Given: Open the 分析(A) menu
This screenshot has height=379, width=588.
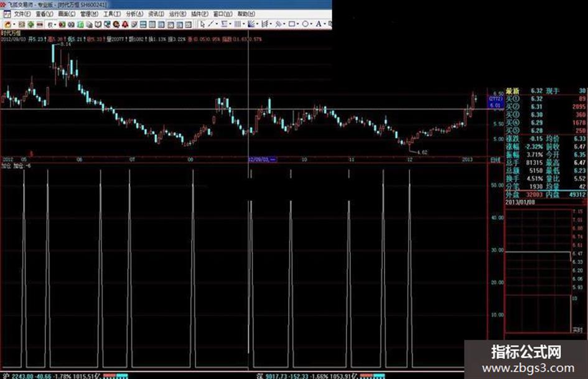Looking at the screenshot, I should 134,14.
